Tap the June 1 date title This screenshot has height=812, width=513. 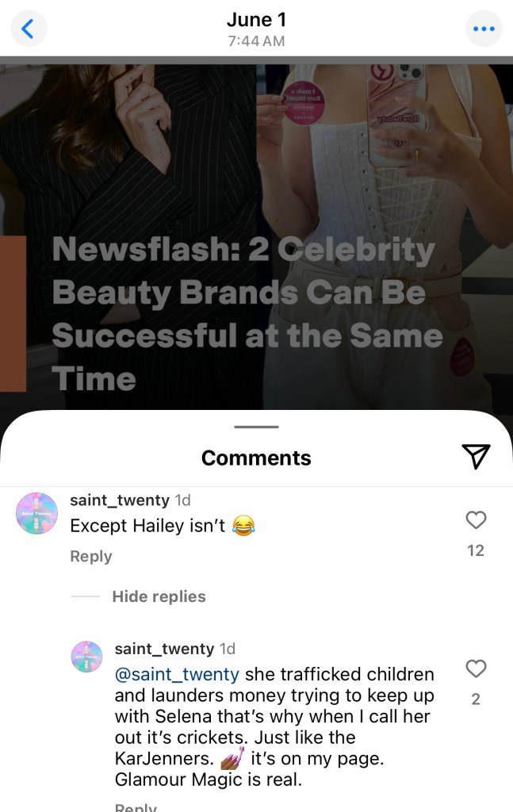point(256,20)
